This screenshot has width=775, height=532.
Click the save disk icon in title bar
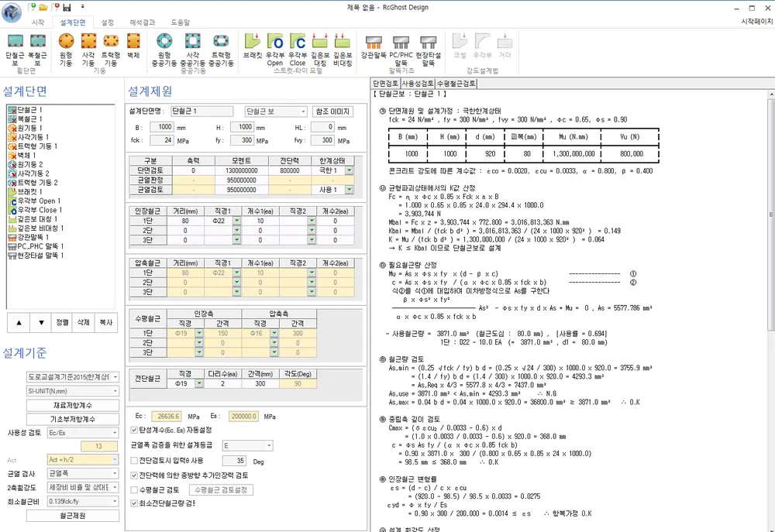tap(67, 7)
